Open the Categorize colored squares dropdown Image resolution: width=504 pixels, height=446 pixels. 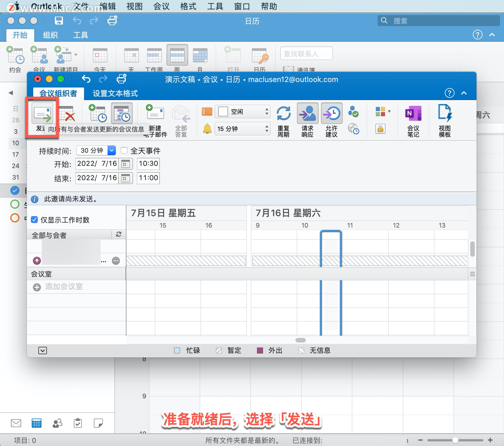point(383,111)
